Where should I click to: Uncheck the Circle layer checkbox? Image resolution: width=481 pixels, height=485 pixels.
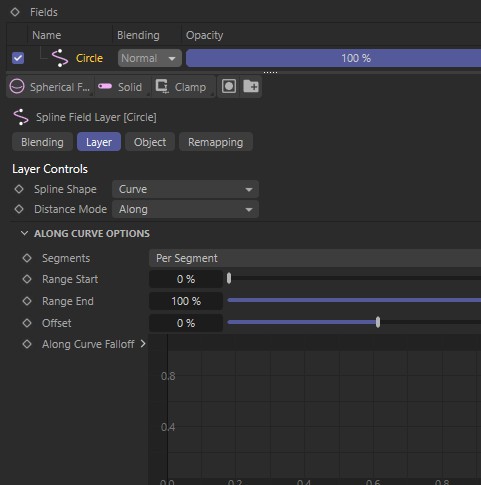click(x=18, y=58)
